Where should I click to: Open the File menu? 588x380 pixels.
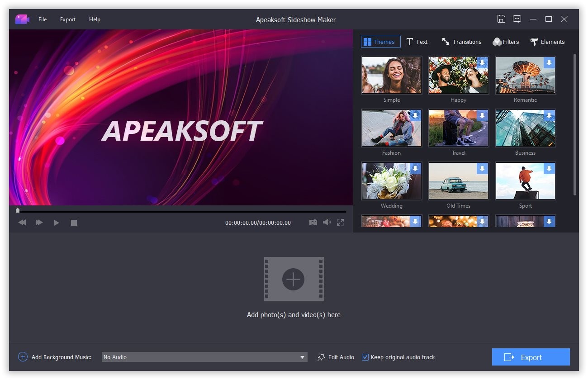point(43,19)
